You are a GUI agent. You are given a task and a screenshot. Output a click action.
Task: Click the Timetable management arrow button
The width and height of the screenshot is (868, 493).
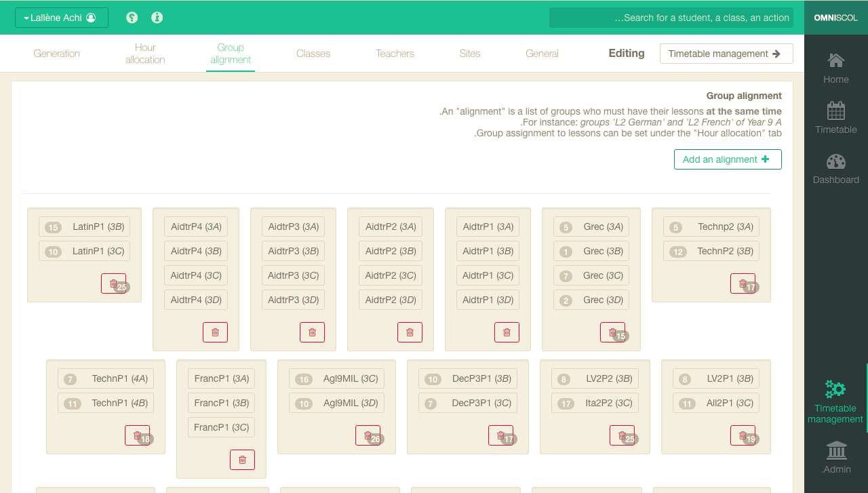tap(726, 54)
